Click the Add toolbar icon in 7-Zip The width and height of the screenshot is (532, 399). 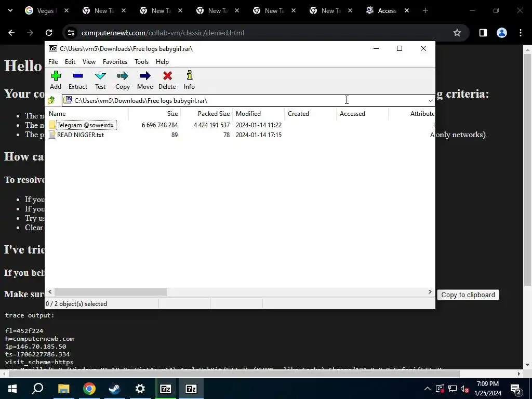[56, 80]
